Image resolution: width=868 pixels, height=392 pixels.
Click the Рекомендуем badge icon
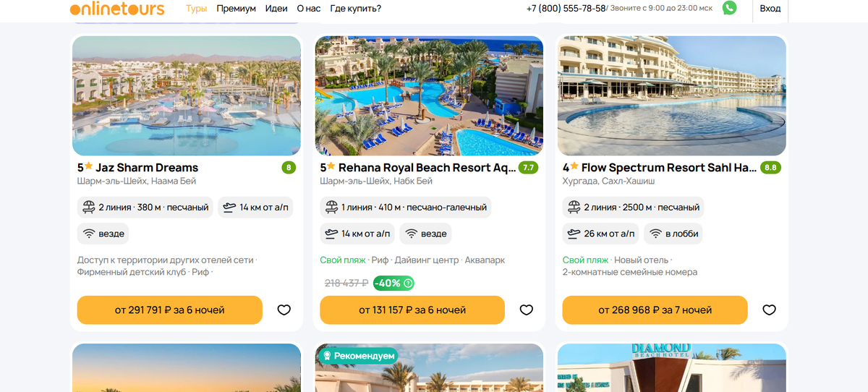pos(327,356)
